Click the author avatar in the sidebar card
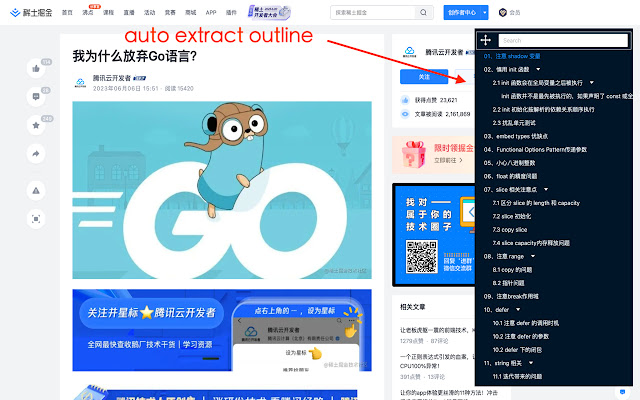The image size is (640, 400). coord(409,52)
